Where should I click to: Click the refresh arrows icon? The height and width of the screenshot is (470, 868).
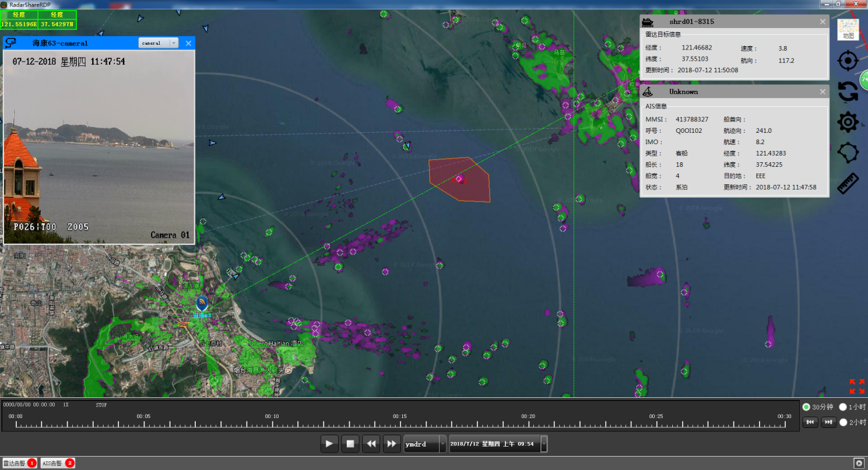pyautogui.click(x=847, y=92)
